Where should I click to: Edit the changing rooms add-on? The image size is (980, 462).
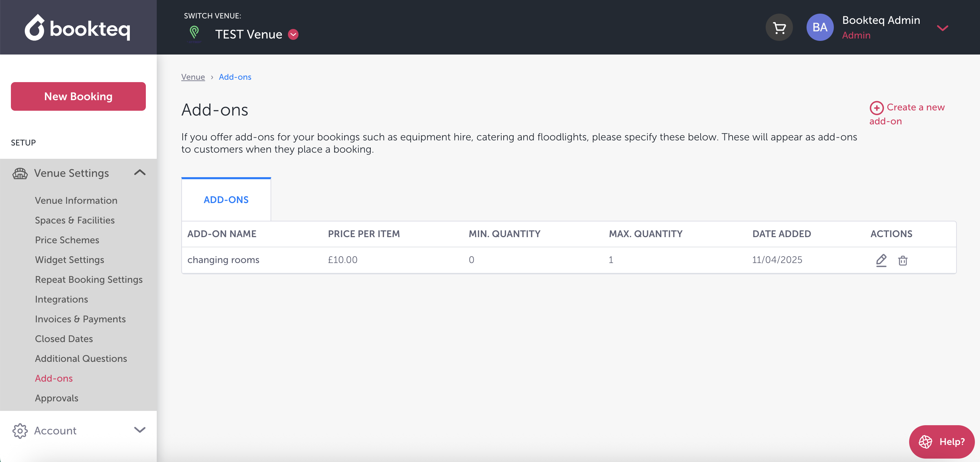coord(881,260)
